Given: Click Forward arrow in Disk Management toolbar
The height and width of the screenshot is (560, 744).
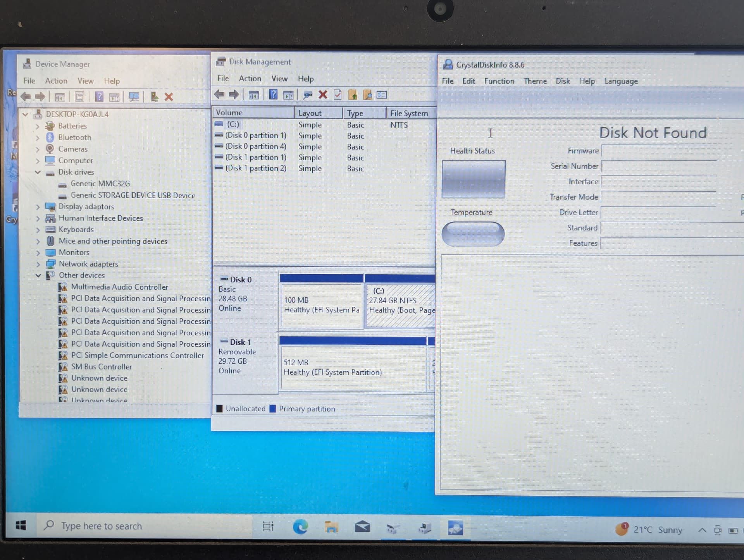Looking at the screenshot, I should 234,94.
